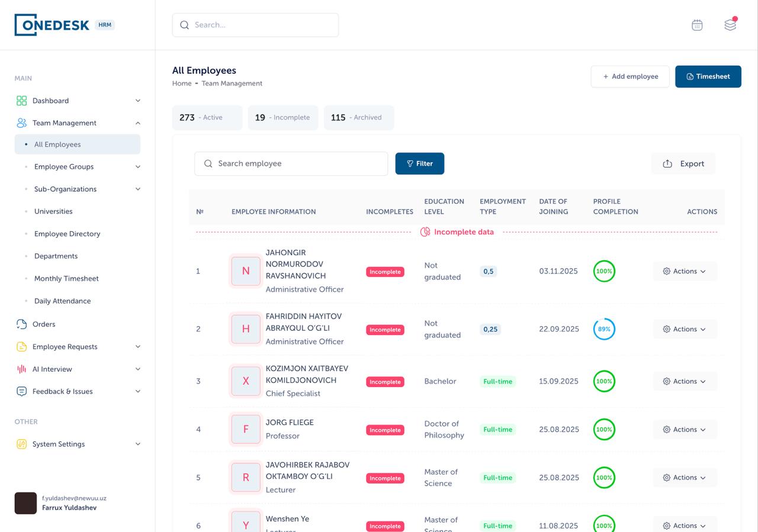Open Actions dropdown for Jahongir Normurodov
Image resolution: width=758 pixels, height=532 pixels.
[685, 271]
